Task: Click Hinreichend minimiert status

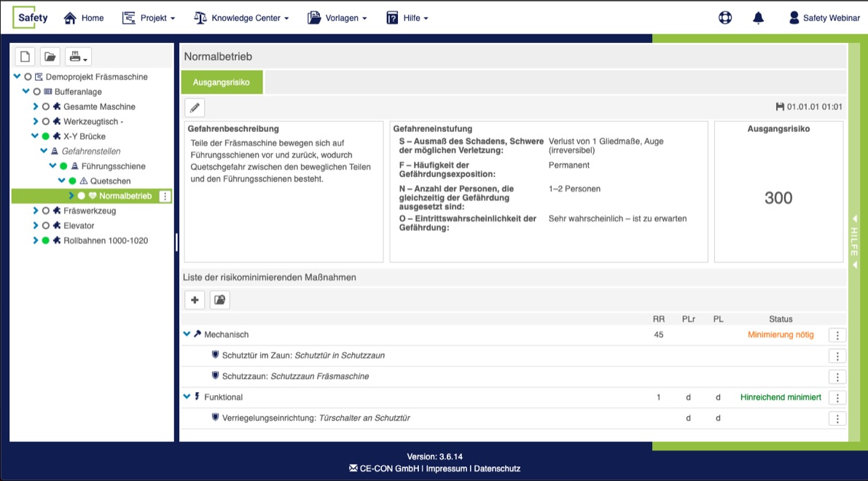Action: click(x=781, y=397)
